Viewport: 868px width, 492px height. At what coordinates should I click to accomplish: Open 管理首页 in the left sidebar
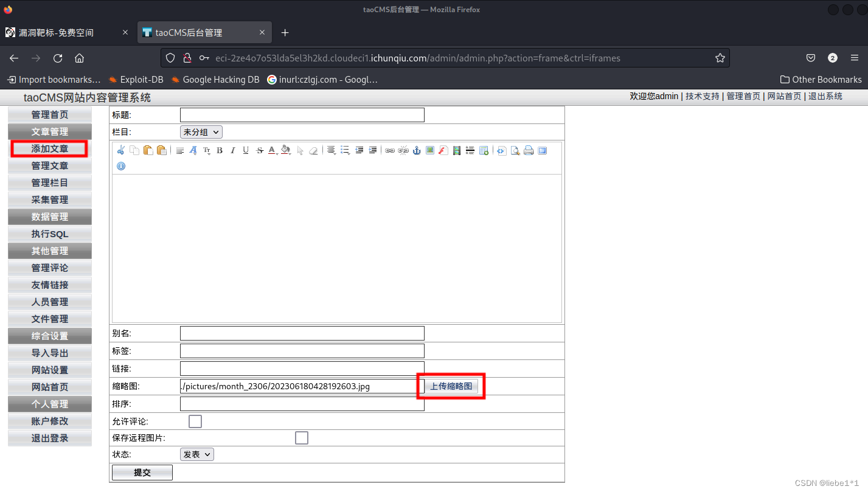pyautogui.click(x=50, y=114)
